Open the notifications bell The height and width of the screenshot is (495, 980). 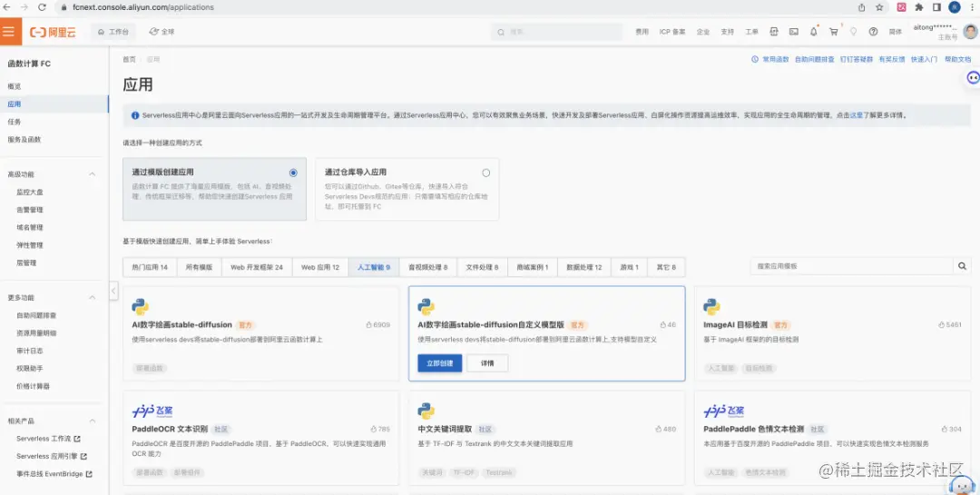pyautogui.click(x=814, y=32)
